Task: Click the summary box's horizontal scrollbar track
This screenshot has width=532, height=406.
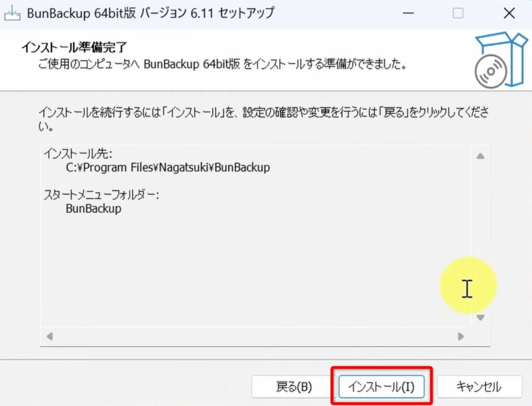Action: (x=255, y=336)
